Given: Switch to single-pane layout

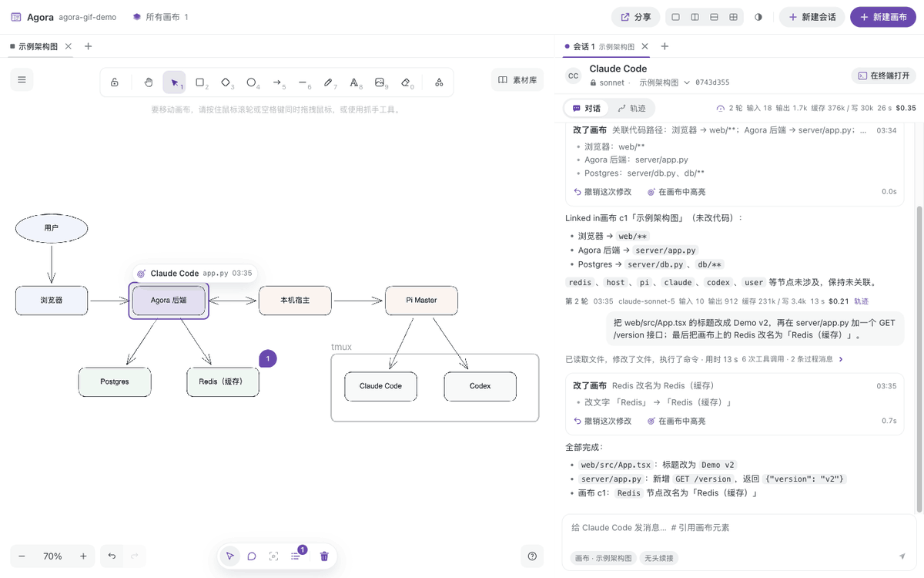Looking at the screenshot, I should (x=676, y=17).
